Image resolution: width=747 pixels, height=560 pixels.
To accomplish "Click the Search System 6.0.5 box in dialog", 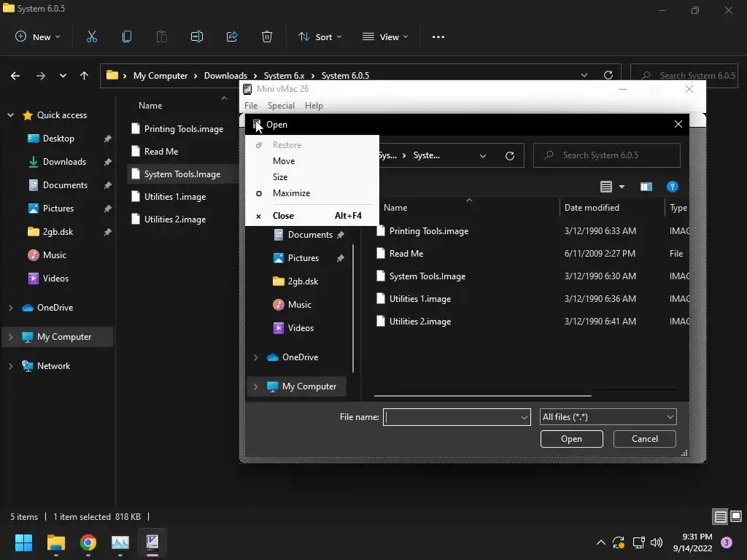I will point(607,155).
